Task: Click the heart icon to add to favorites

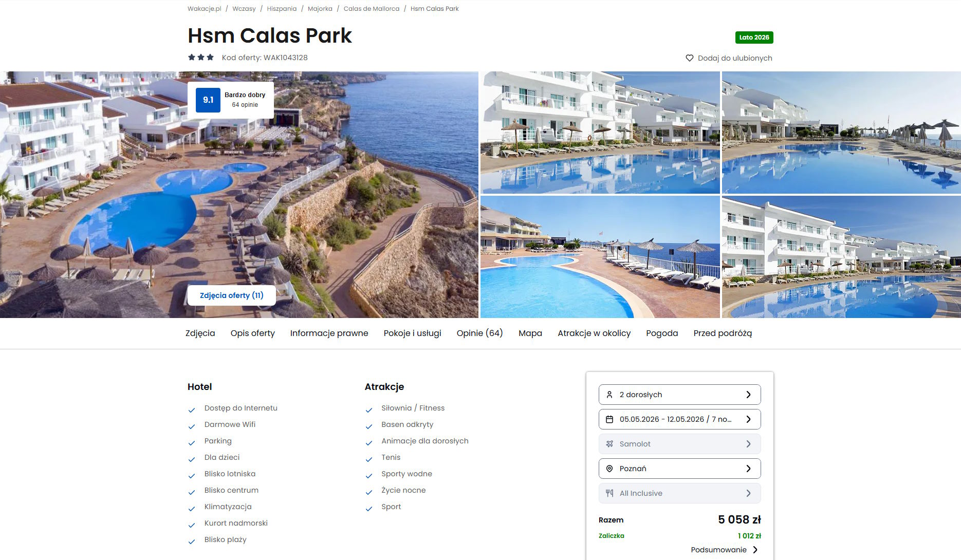Action: [x=690, y=58]
